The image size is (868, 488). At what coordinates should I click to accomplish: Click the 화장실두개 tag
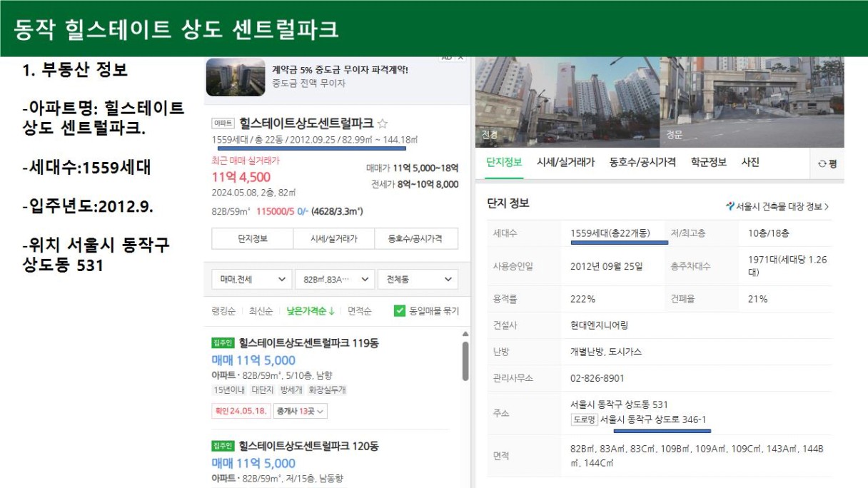tap(327, 390)
